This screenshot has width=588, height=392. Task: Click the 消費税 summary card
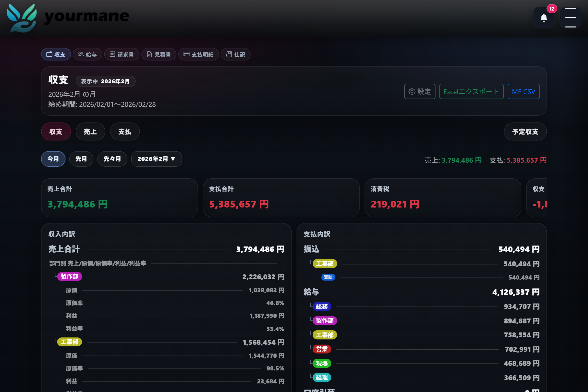click(442, 197)
